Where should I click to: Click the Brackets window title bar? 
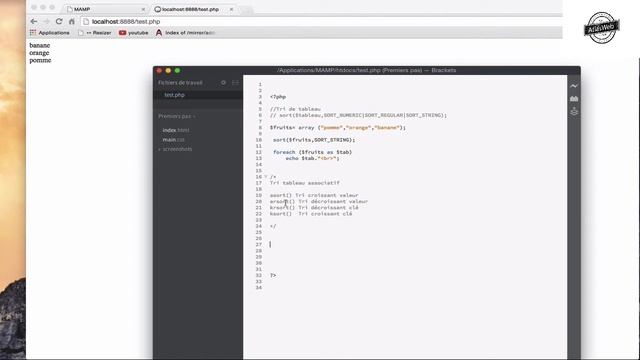point(367,70)
